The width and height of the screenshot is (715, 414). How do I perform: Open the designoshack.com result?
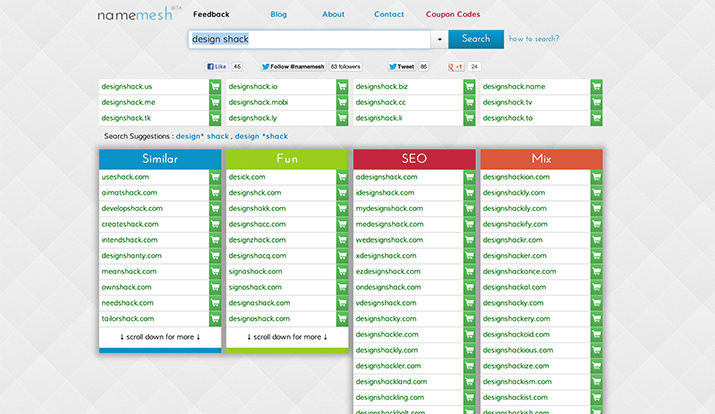click(x=259, y=319)
